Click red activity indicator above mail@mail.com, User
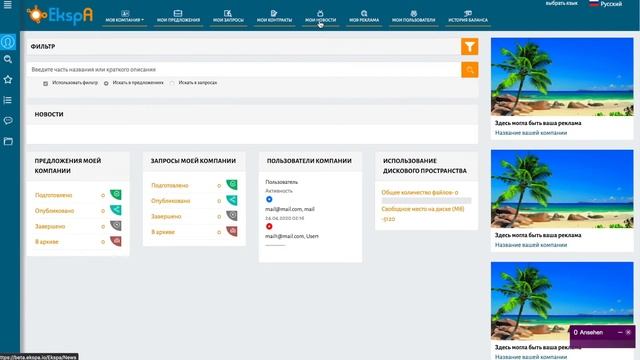 click(269, 226)
